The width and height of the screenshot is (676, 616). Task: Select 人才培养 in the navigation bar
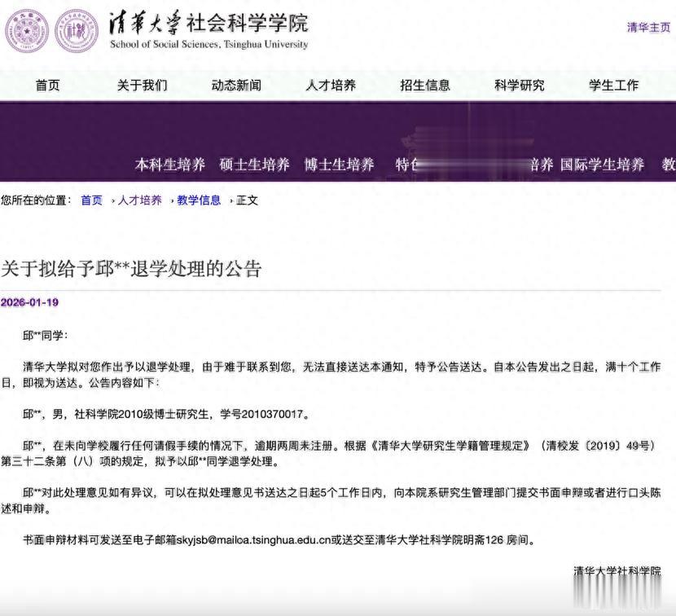331,85
